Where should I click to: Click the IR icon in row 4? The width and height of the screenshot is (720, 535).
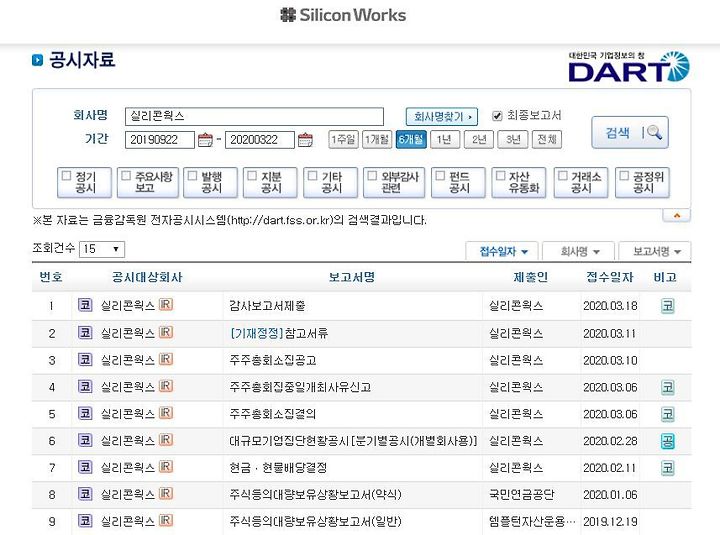(166, 386)
